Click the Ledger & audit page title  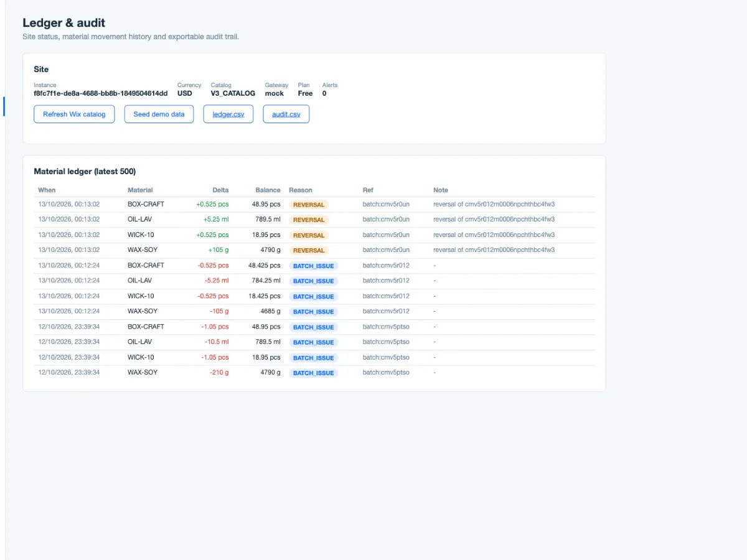click(63, 23)
